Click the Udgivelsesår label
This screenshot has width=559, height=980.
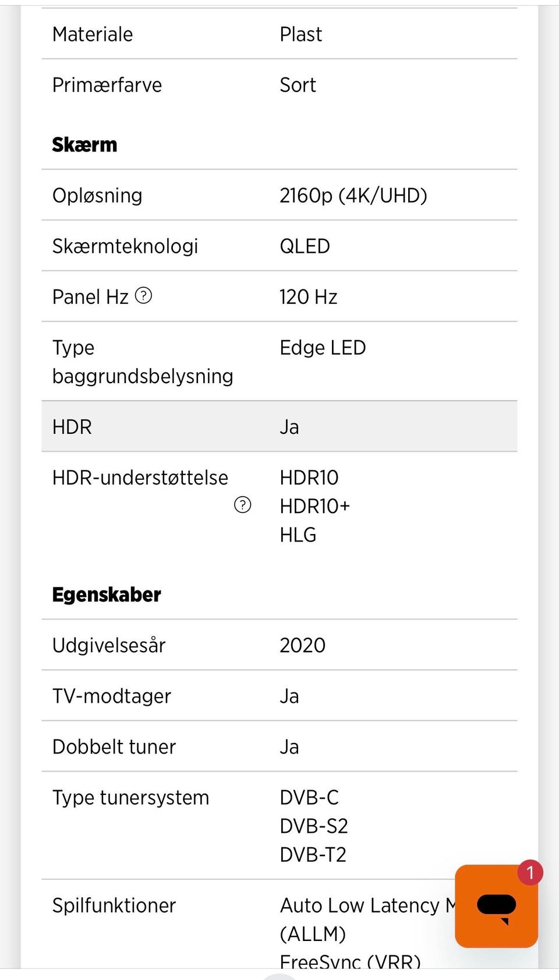click(109, 645)
